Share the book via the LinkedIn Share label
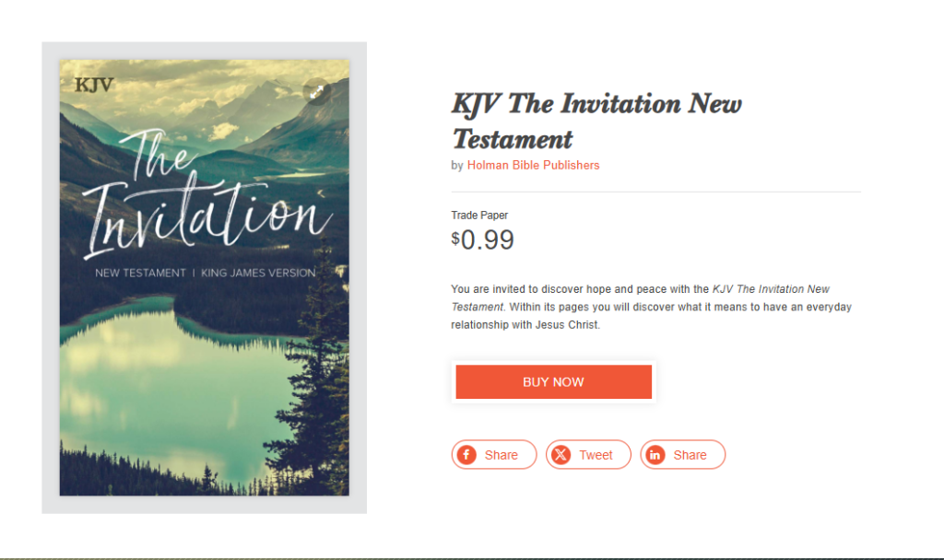The height and width of the screenshot is (560, 944). coord(690,455)
